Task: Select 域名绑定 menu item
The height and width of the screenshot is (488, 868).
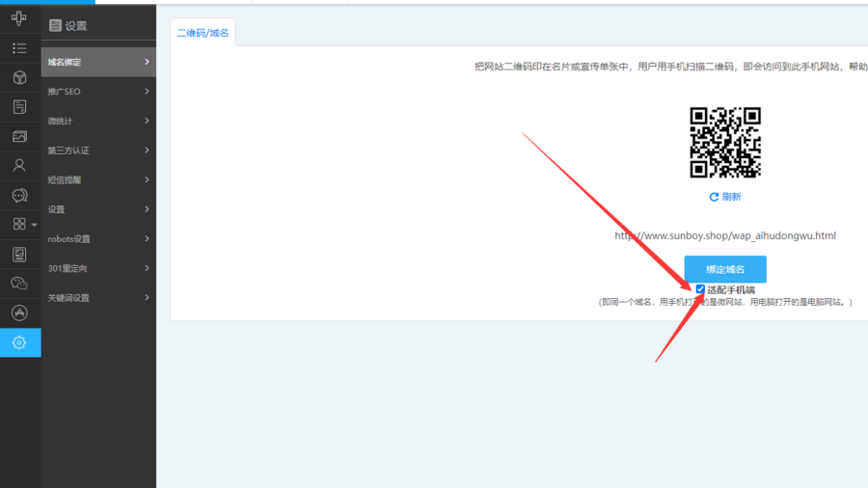Action: [x=98, y=62]
